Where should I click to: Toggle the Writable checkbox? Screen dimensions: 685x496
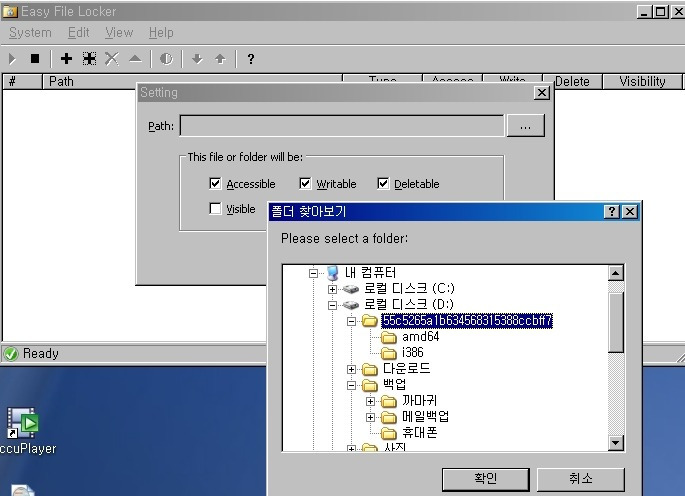pos(305,184)
